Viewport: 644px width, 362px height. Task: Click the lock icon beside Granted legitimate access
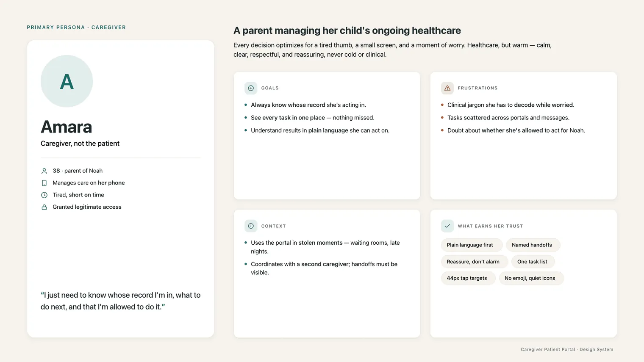(44, 207)
